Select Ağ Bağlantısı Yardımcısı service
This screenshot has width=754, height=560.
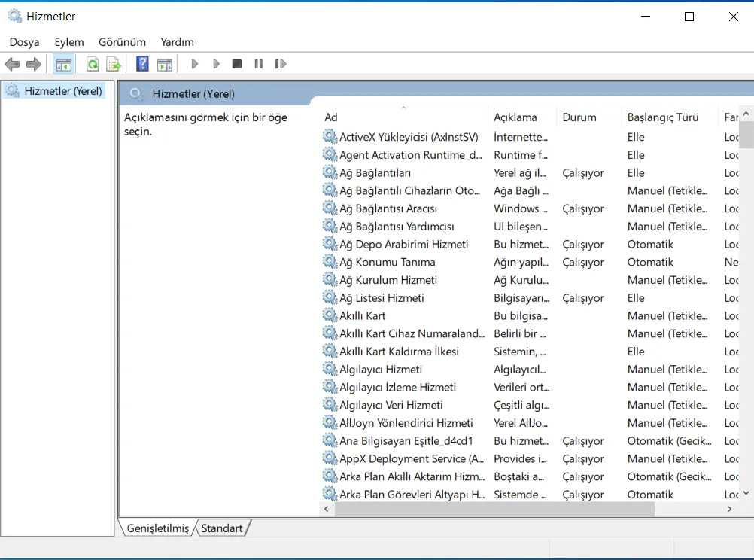[x=397, y=226]
